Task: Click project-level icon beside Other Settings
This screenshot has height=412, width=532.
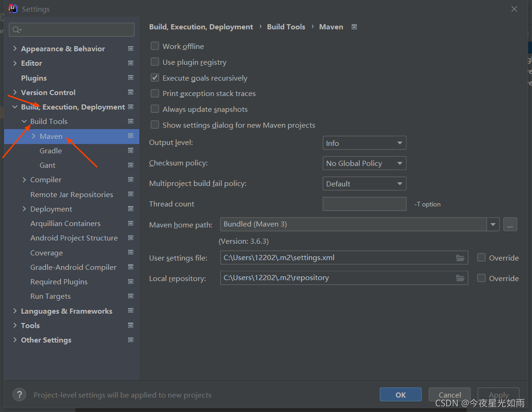Action: 130,340
